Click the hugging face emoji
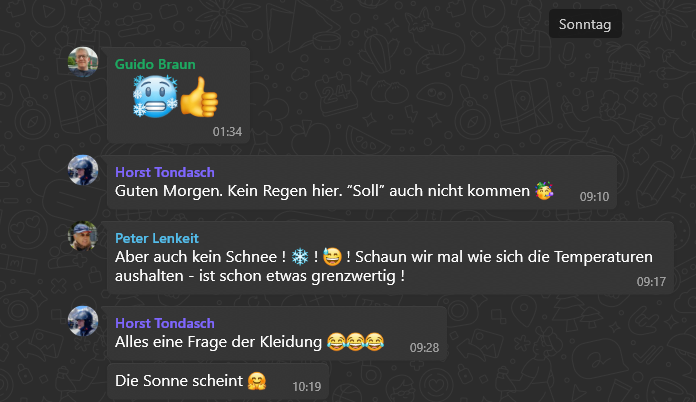The height and width of the screenshot is (402, 696). pos(257,381)
